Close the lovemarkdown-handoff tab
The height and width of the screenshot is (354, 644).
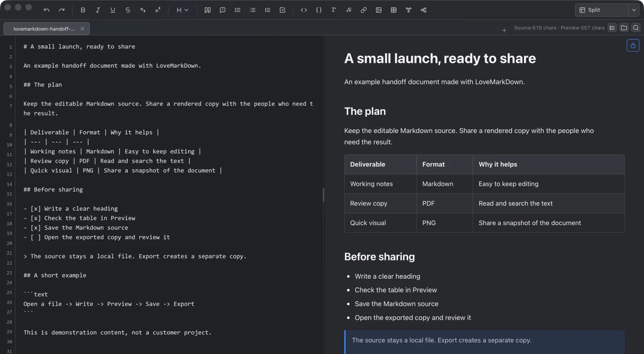tap(83, 29)
